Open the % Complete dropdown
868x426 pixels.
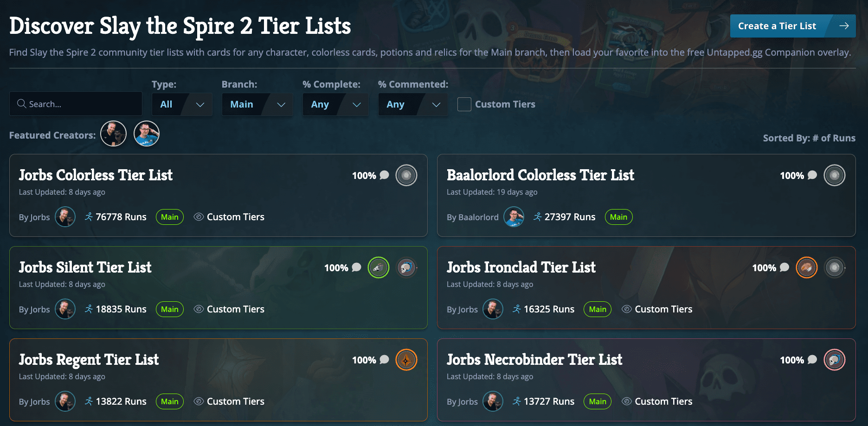point(335,104)
